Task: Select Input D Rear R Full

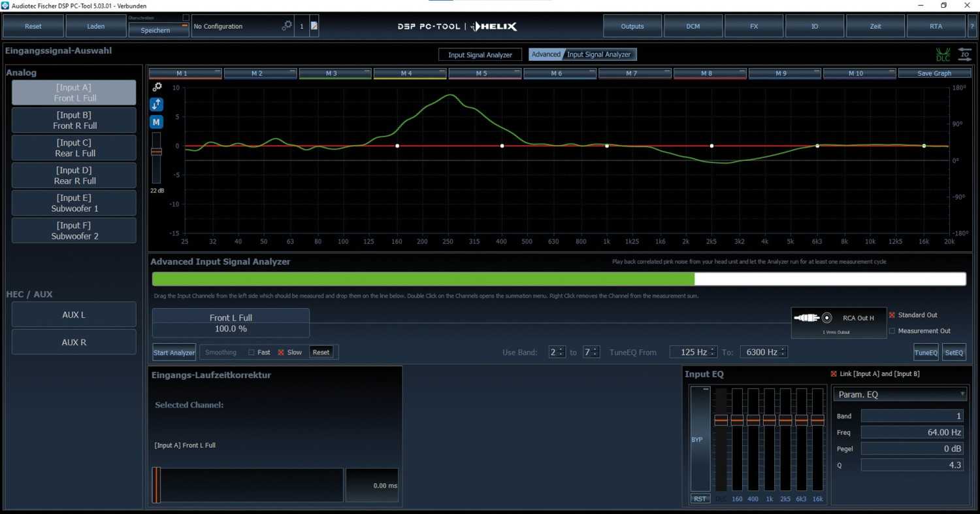Action: click(74, 175)
